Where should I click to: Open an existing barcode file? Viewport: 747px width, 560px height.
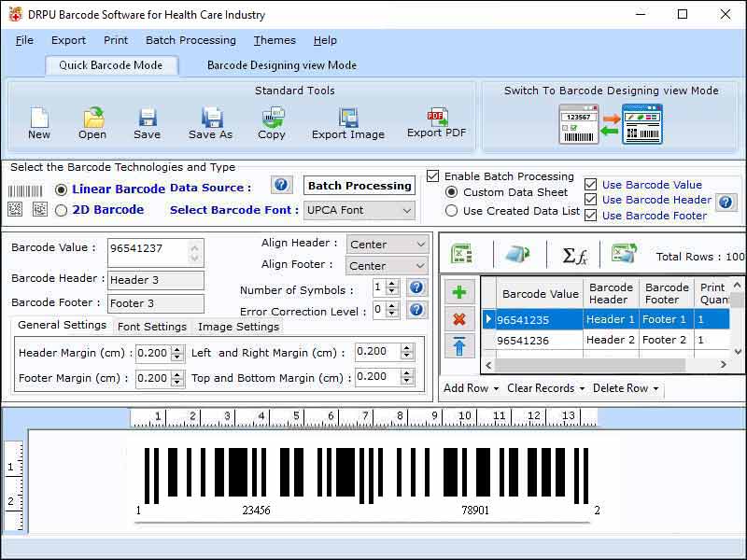(92, 121)
